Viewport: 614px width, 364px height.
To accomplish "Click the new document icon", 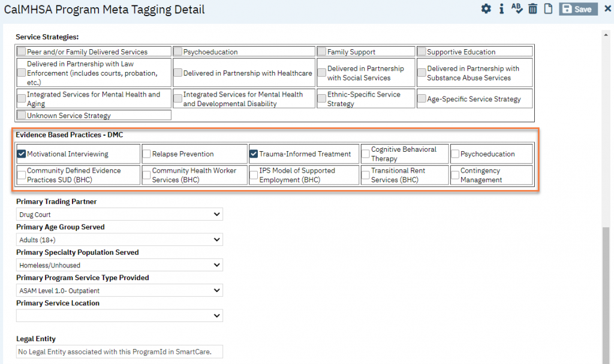I will tap(548, 8).
